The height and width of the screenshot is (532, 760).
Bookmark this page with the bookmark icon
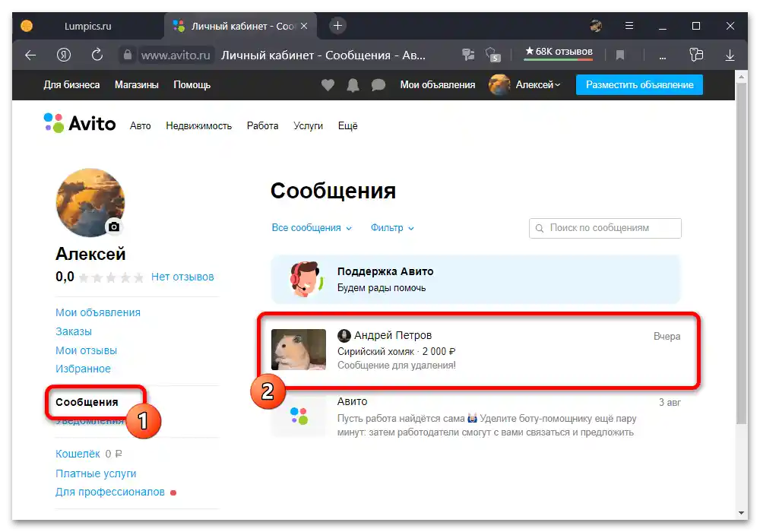pyautogui.click(x=620, y=55)
